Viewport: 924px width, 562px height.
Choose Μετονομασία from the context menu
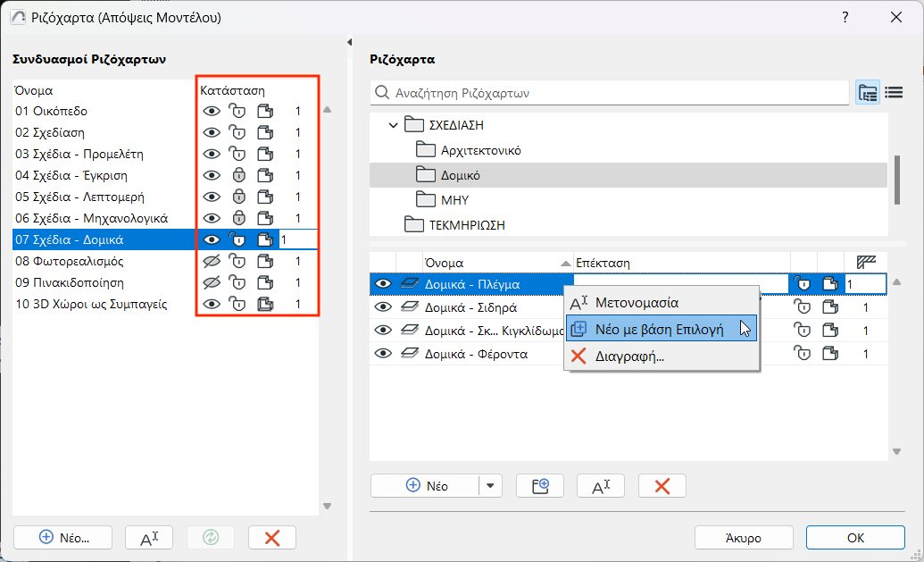(637, 303)
